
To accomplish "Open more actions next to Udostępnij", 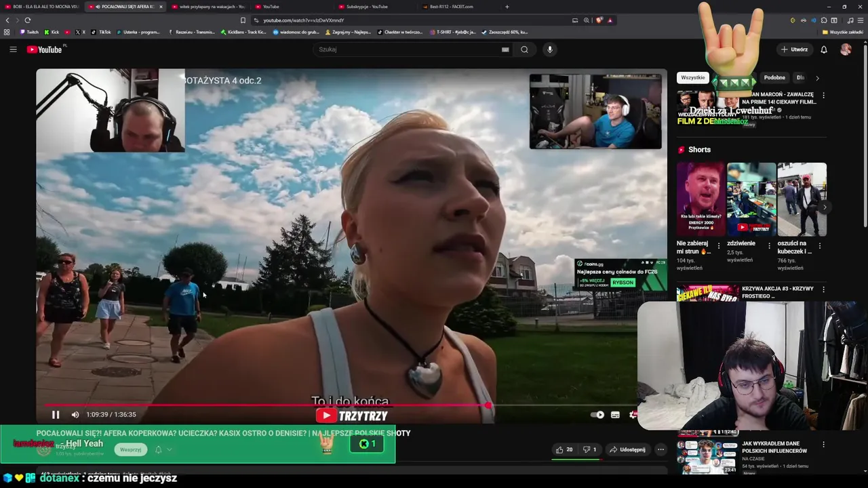I will [660, 449].
